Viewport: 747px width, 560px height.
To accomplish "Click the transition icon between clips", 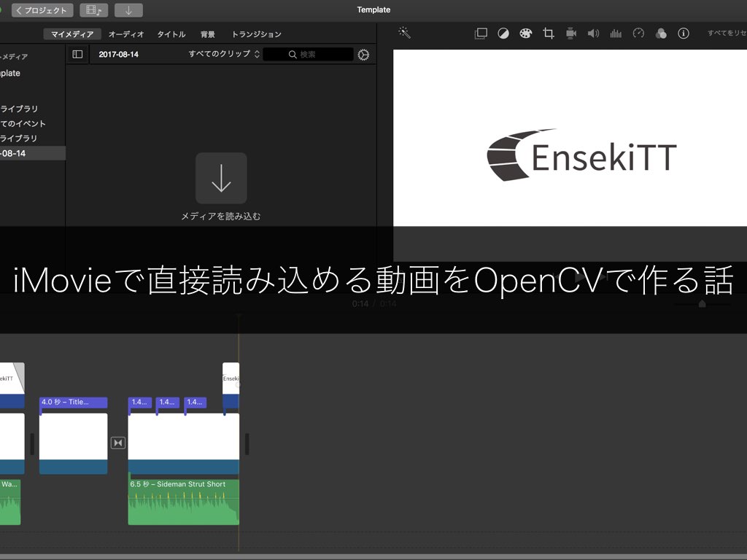I will coord(117,443).
